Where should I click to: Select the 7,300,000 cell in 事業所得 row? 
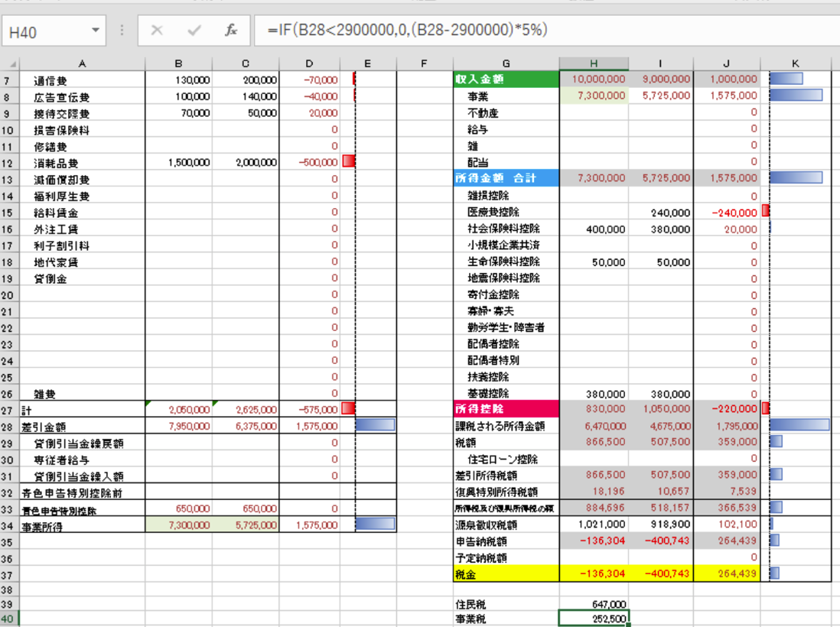coord(178,526)
